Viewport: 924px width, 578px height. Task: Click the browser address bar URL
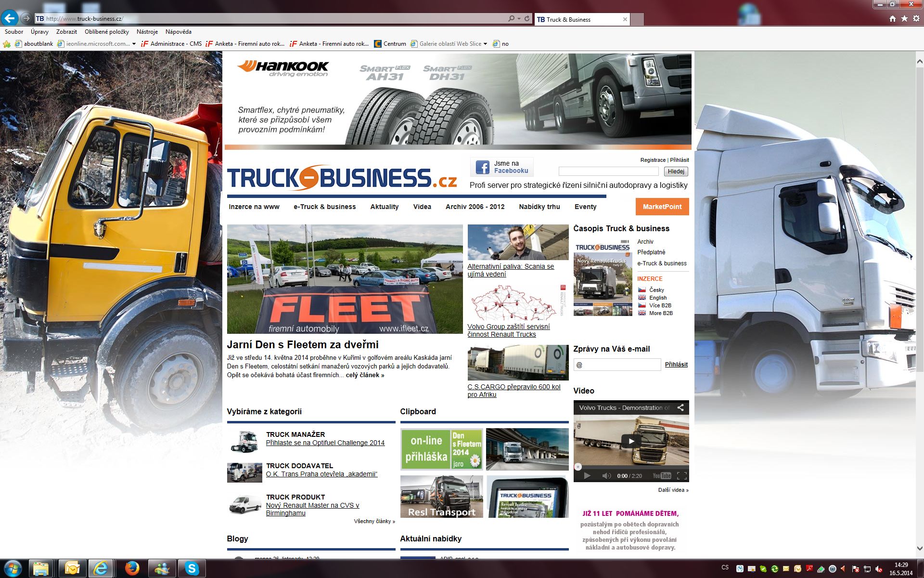[85, 19]
